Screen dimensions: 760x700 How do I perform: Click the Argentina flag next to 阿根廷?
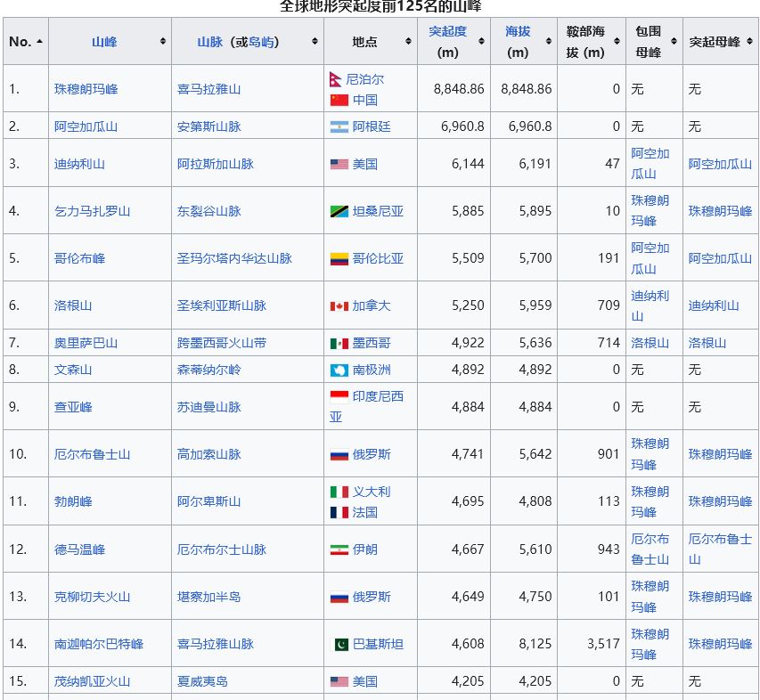(x=339, y=126)
